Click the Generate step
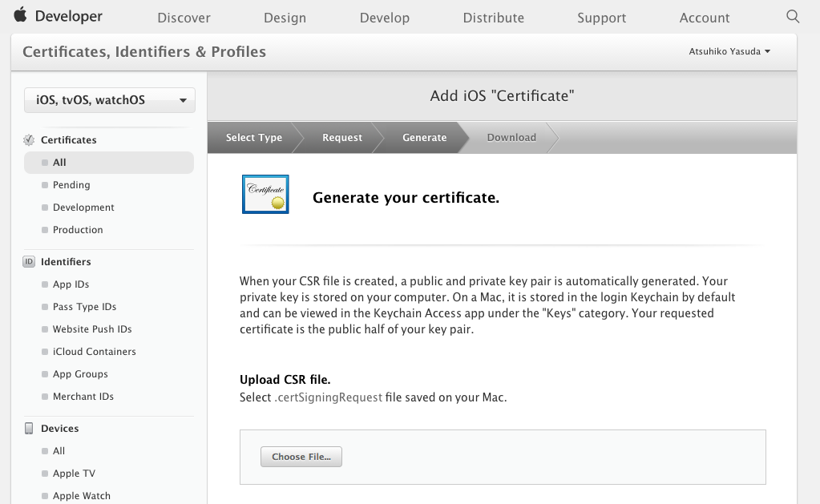The width and height of the screenshot is (820, 504). (424, 138)
